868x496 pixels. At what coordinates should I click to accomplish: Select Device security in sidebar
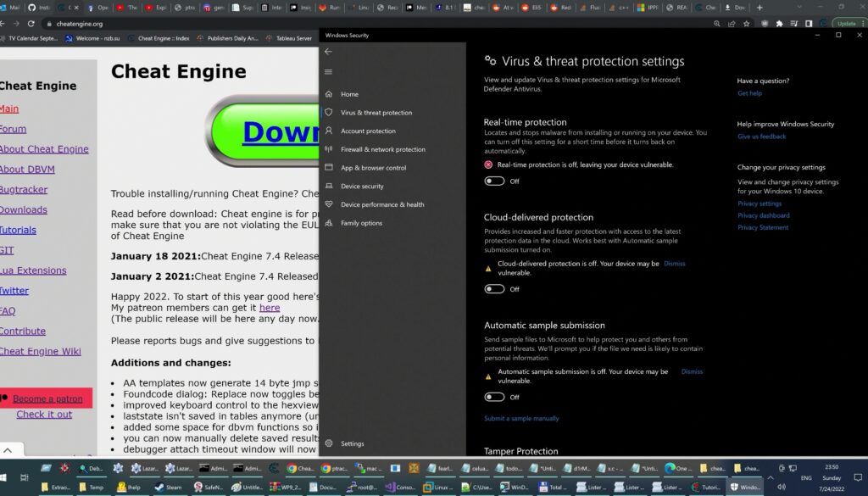[362, 186]
